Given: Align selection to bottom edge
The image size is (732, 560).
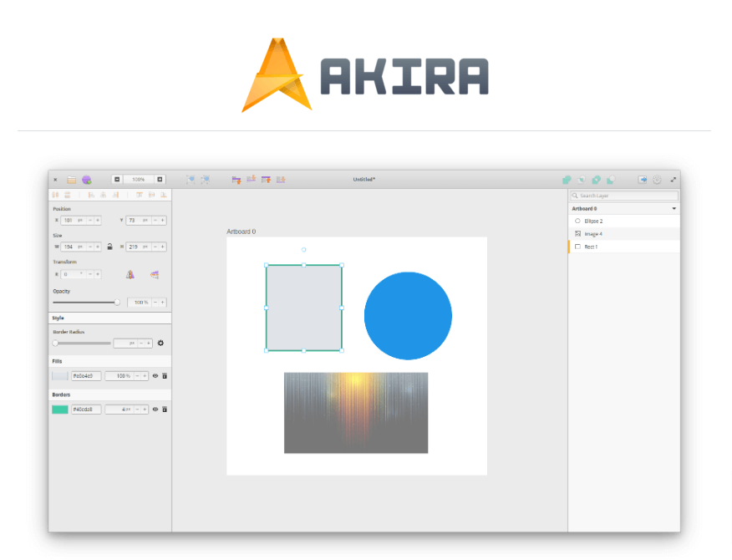Looking at the screenshot, I should (x=164, y=195).
